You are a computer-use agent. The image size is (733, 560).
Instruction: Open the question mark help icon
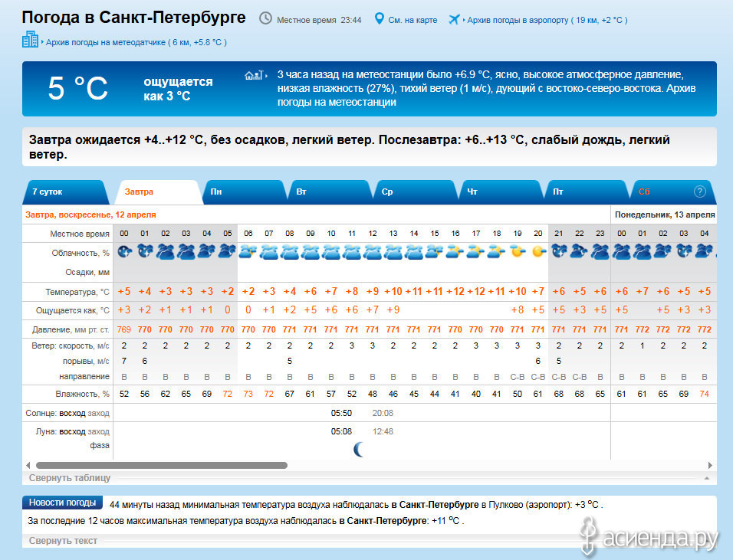click(699, 192)
